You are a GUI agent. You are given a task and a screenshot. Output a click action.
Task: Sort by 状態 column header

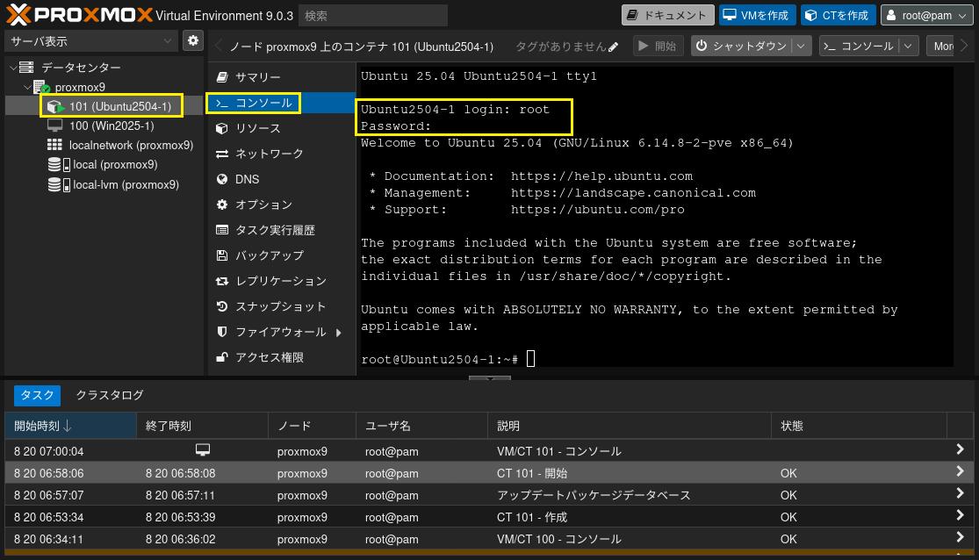click(859, 426)
